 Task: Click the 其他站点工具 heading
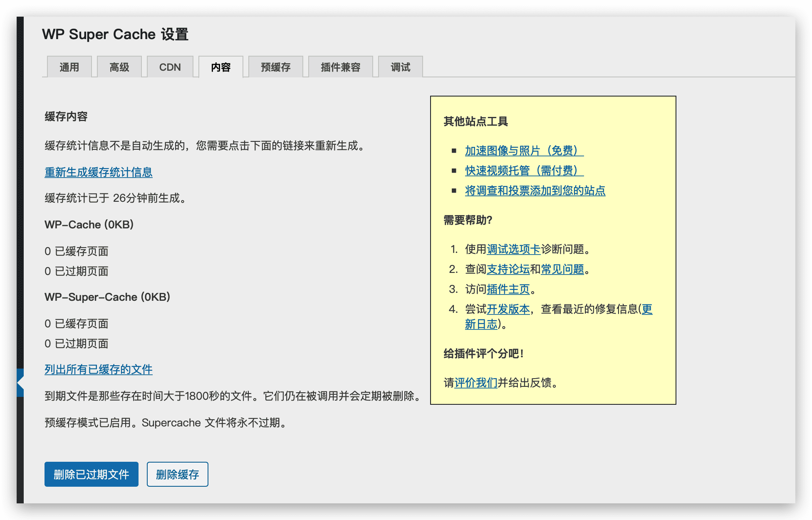coord(476,121)
